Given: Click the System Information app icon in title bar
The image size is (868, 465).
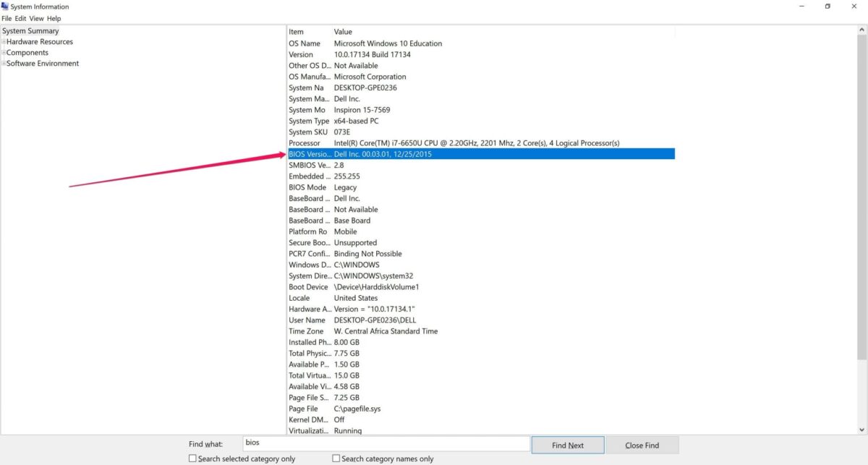Looking at the screenshot, I should (x=5, y=7).
